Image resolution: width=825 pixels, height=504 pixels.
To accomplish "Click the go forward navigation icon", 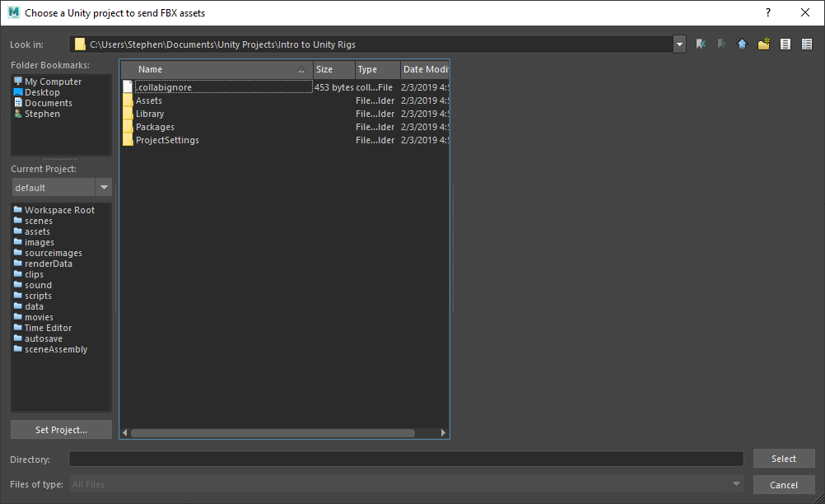I will pyautogui.click(x=722, y=44).
